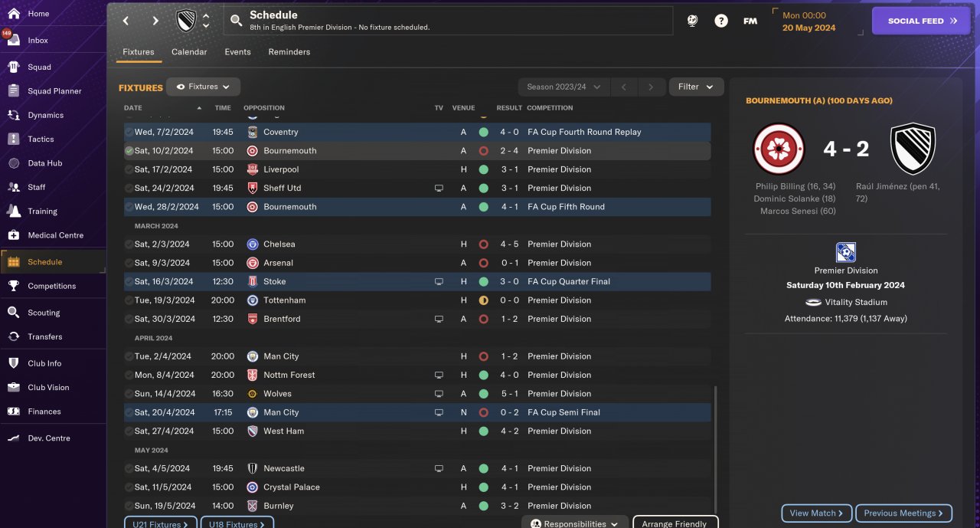Screen dimensions: 980x528
Task: Open the help question mark icon
Action: [721, 21]
